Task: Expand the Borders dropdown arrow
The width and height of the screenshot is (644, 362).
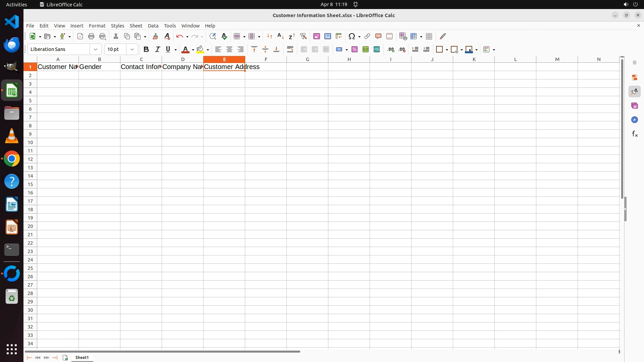Action: [447, 50]
